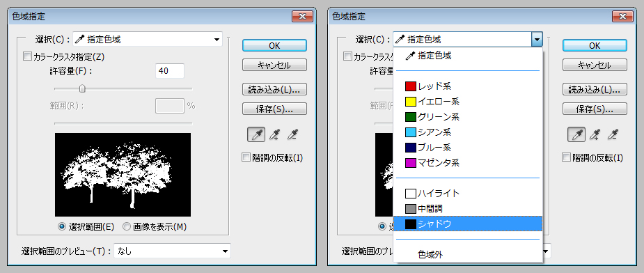Close the right 色域指定 dialog
Image resolution: width=644 pixels, height=273 pixels.
click(x=623, y=17)
